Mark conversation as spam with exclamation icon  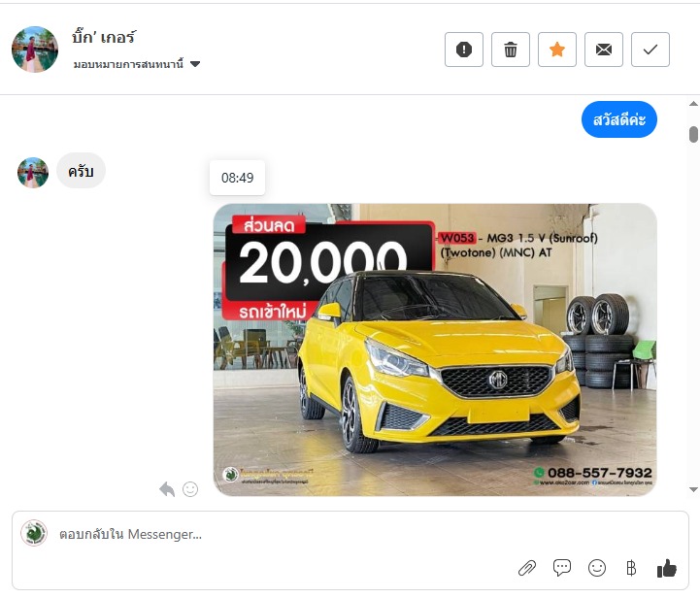pos(464,50)
